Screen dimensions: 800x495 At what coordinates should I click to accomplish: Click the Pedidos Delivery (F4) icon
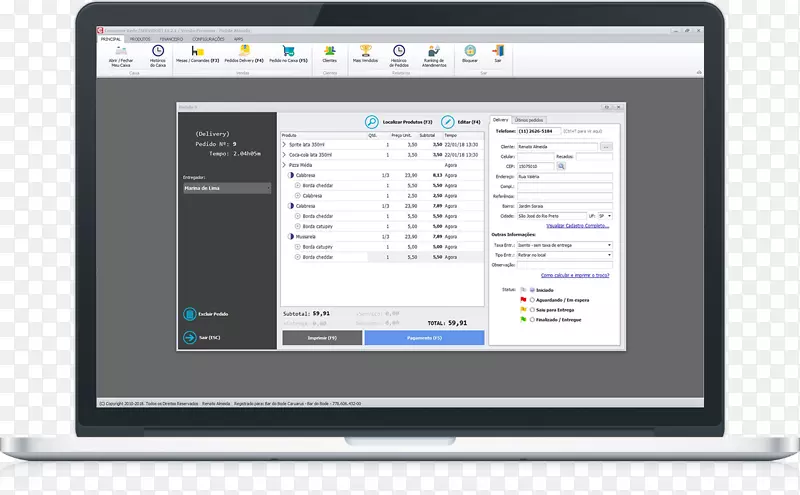pyautogui.click(x=245, y=51)
